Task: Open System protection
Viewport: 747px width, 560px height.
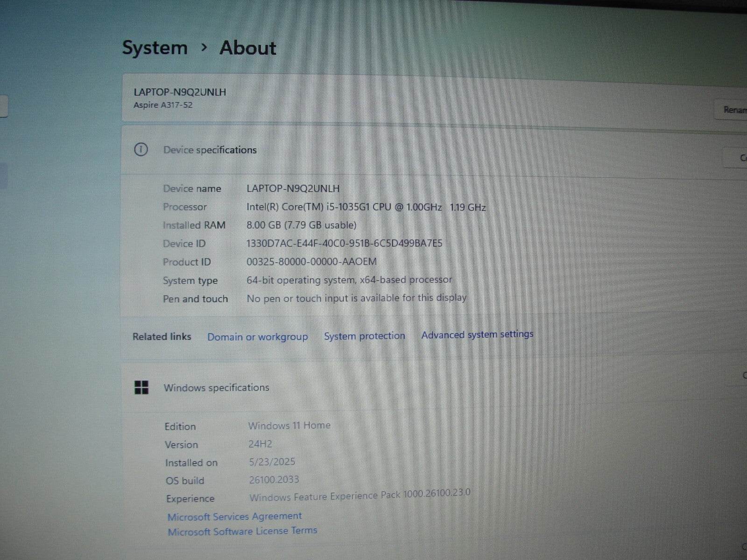Action: (x=364, y=336)
